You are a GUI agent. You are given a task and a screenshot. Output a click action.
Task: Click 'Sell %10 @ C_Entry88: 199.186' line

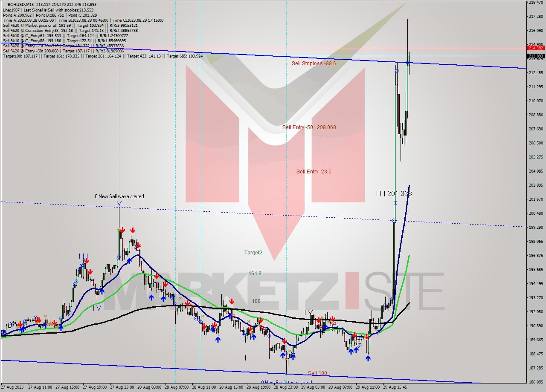(x=65, y=40)
